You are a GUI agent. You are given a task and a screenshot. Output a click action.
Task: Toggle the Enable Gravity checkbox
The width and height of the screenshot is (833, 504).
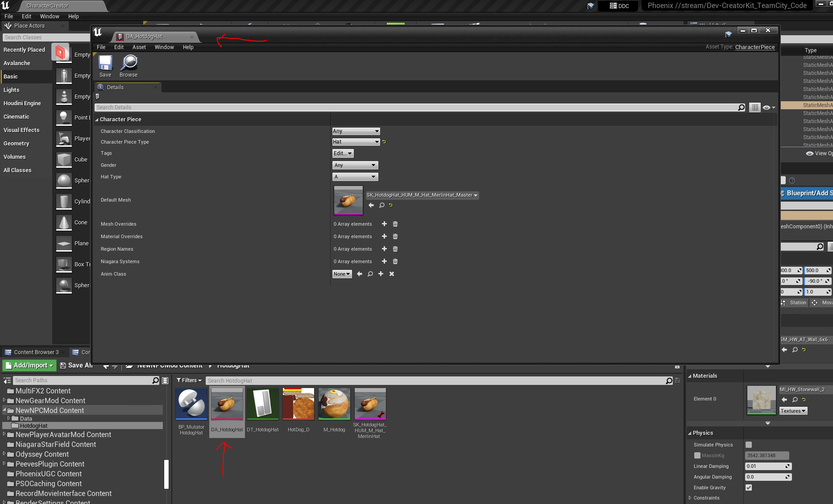749,487
